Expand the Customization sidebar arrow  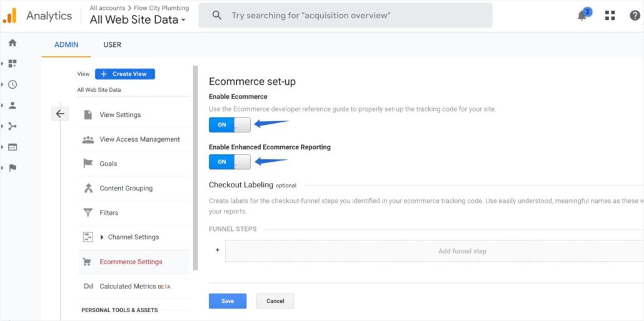coord(2,64)
